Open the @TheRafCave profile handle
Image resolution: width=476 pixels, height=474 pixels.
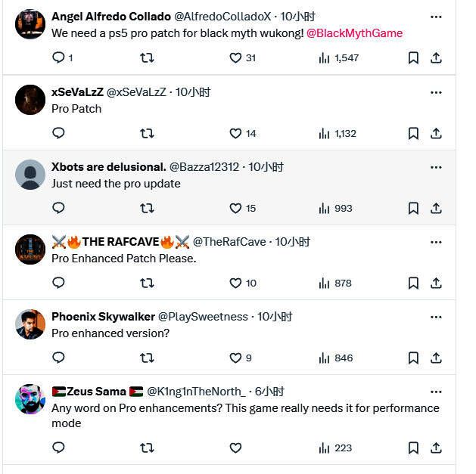[229, 242]
